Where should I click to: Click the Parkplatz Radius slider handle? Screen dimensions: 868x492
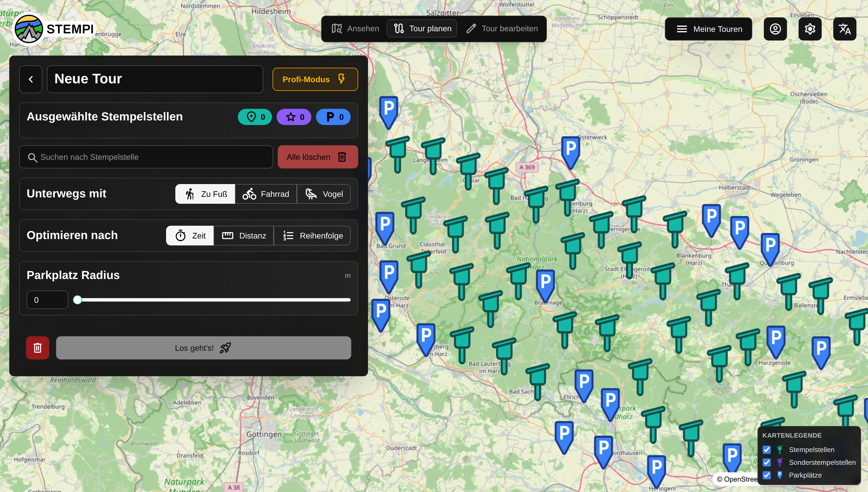tap(78, 300)
